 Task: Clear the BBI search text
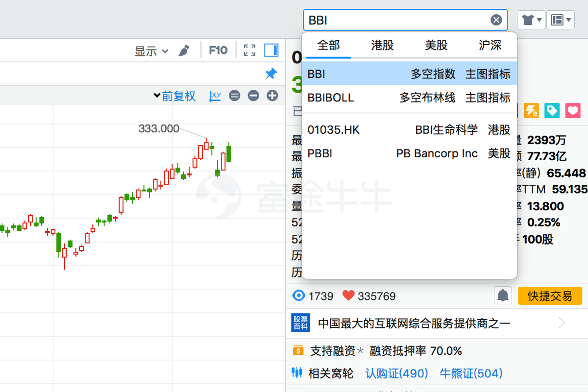tap(496, 20)
